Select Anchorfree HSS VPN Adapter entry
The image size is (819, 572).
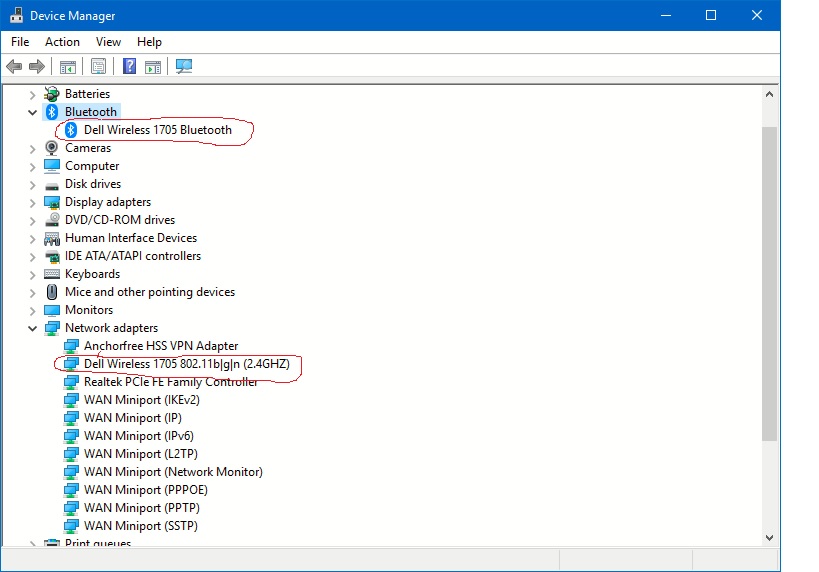(161, 346)
